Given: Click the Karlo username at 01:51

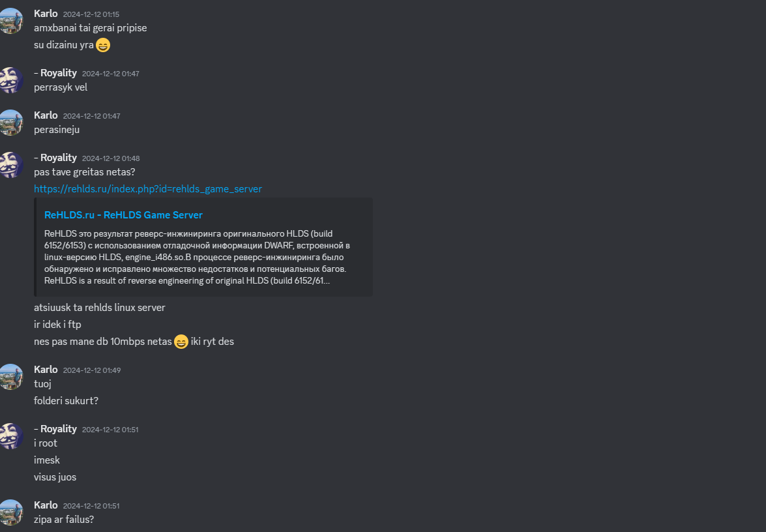Looking at the screenshot, I should tap(46, 505).
